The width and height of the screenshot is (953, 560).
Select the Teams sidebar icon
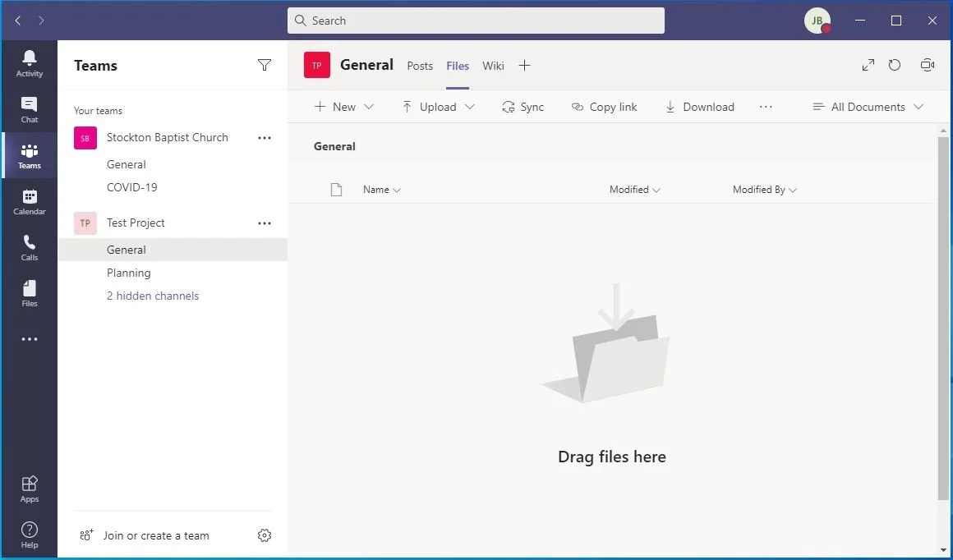[x=30, y=156]
